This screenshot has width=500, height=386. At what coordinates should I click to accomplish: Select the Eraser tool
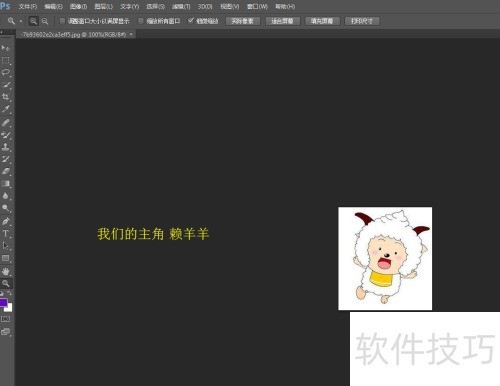6,171
